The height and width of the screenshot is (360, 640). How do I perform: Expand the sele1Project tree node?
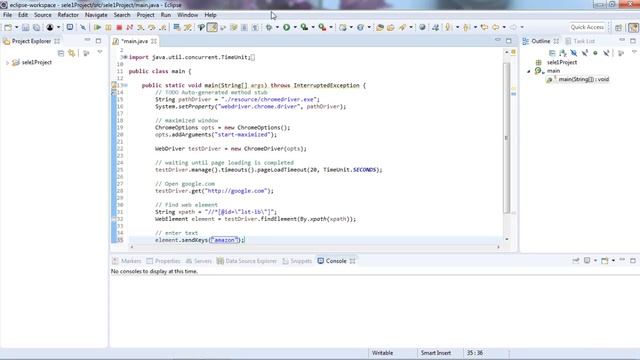7,62
